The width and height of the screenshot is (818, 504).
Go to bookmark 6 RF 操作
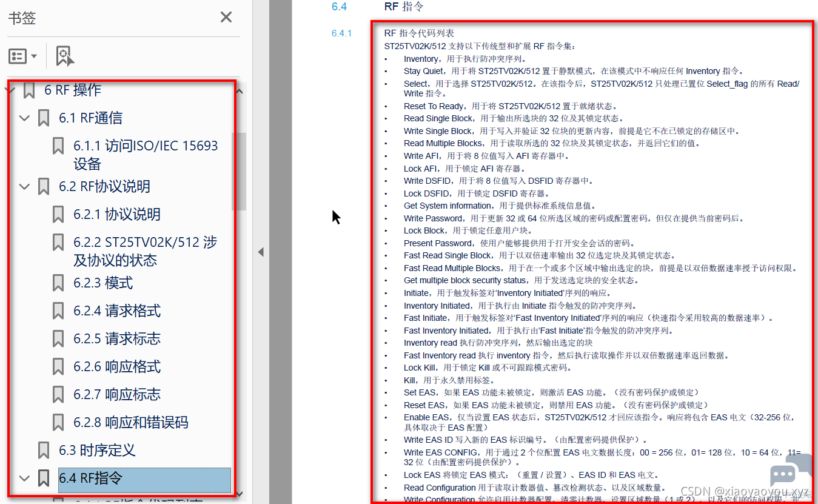(x=73, y=90)
